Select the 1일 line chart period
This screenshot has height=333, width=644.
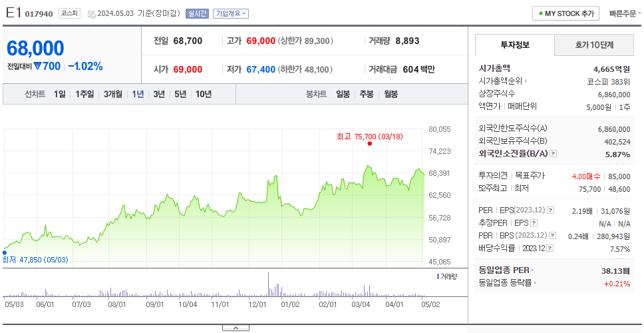click(x=60, y=94)
